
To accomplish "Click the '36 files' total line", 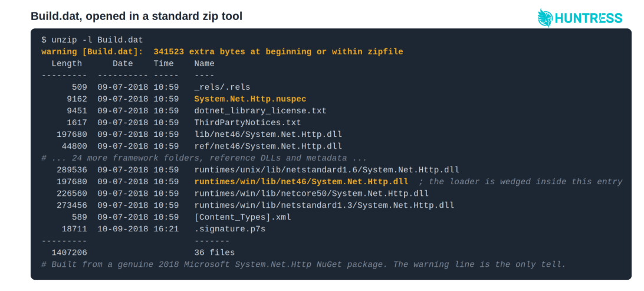I will click(x=215, y=253).
